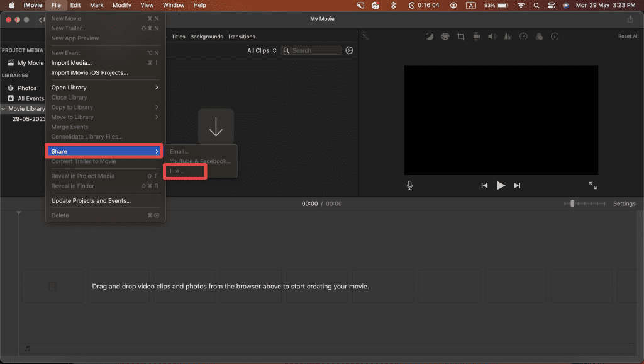This screenshot has width=644, height=364.
Task: Click the magic wand auto-enhance icon
Action: coord(365,37)
